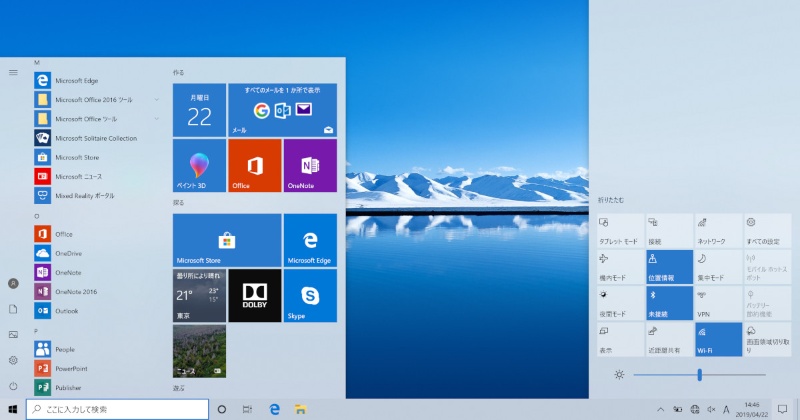Screen dimensions: 800x420
Task: Expand the Start menu hamburger navigation
Action: 13,72
